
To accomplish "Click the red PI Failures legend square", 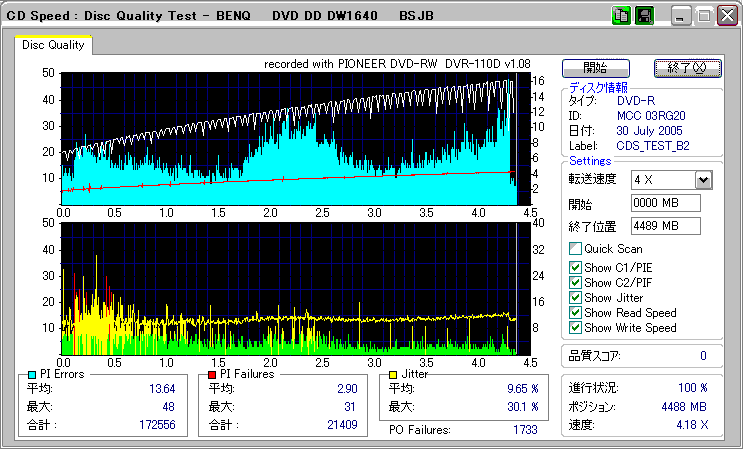I will [x=212, y=374].
